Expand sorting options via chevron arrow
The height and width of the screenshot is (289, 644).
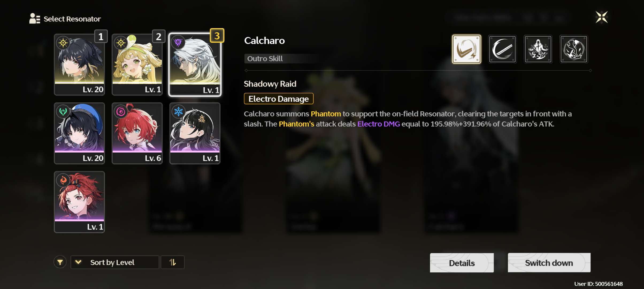coord(78,262)
